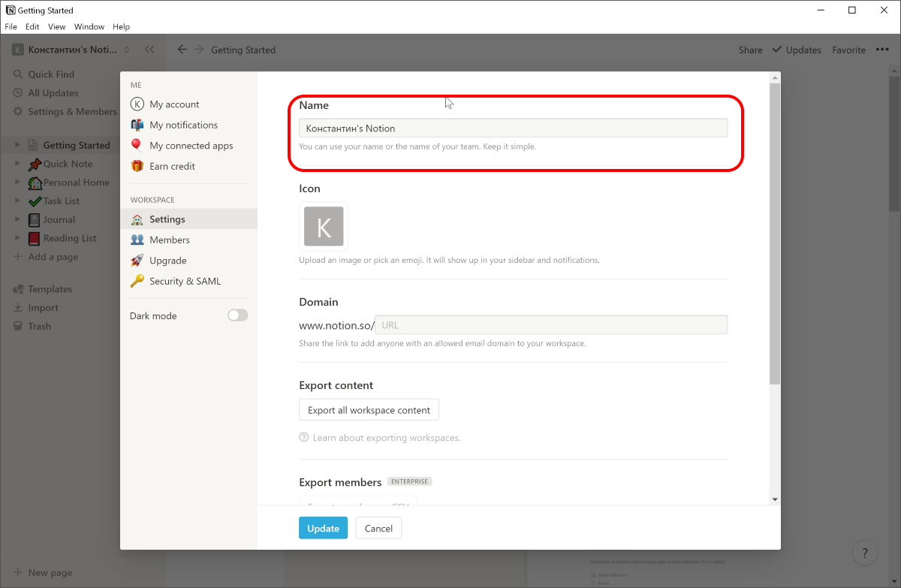Click the blue Update button
The height and width of the screenshot is (588, 901).
tap(324, 528)
